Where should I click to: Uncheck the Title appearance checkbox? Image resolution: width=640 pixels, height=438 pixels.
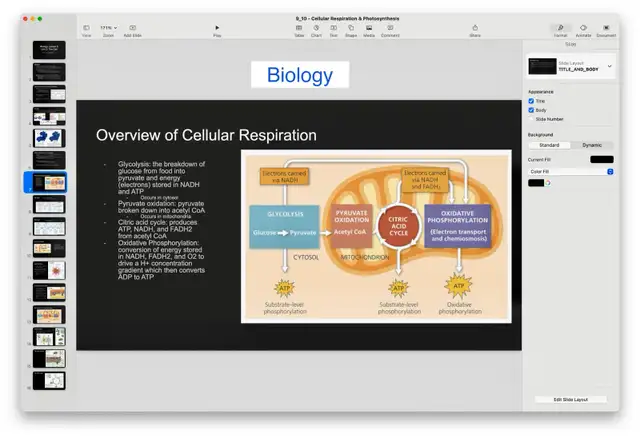pyautogui.click(x=531, y=101)
